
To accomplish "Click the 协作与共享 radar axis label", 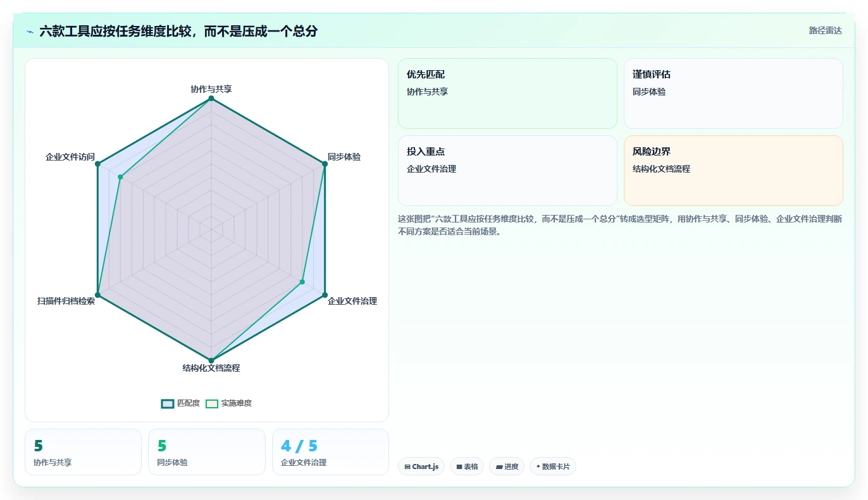I will coord(211,89).
